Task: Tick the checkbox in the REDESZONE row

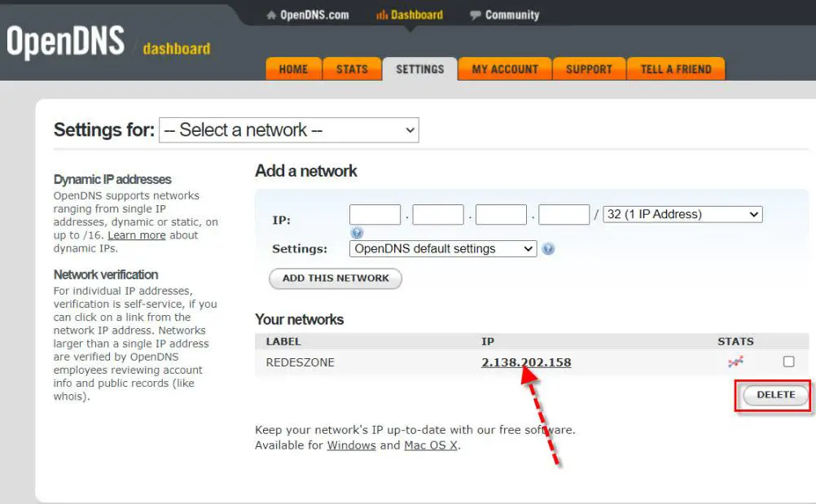Action: (x=789, y=362)
